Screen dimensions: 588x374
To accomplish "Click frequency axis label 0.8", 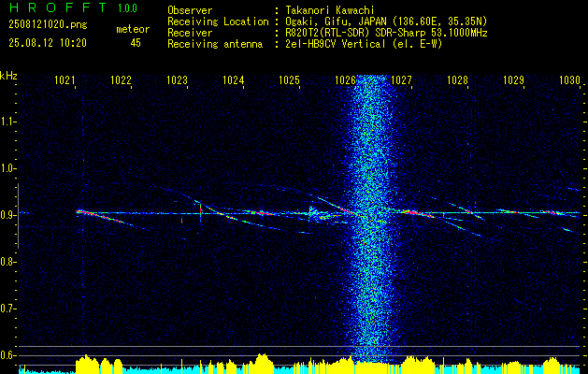I will [7, 262].
